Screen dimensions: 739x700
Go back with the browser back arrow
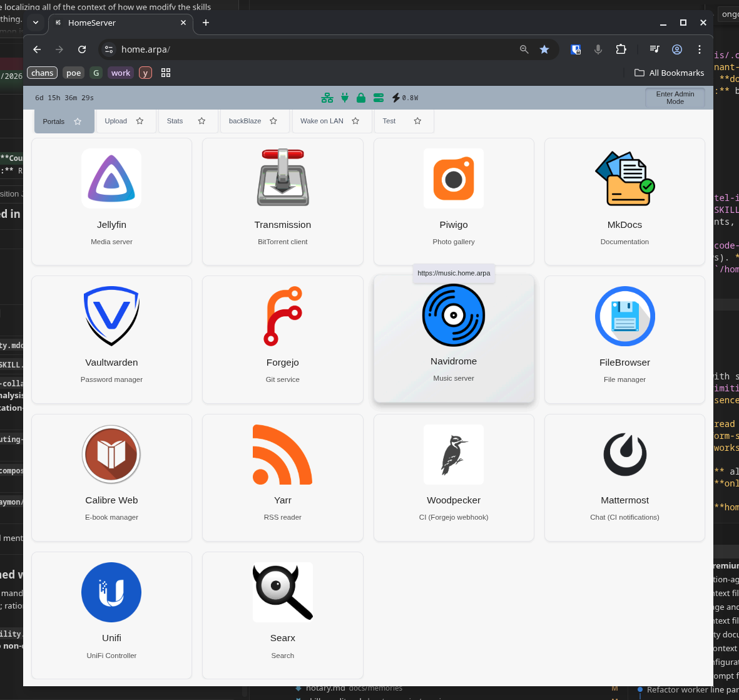[38, 49]
